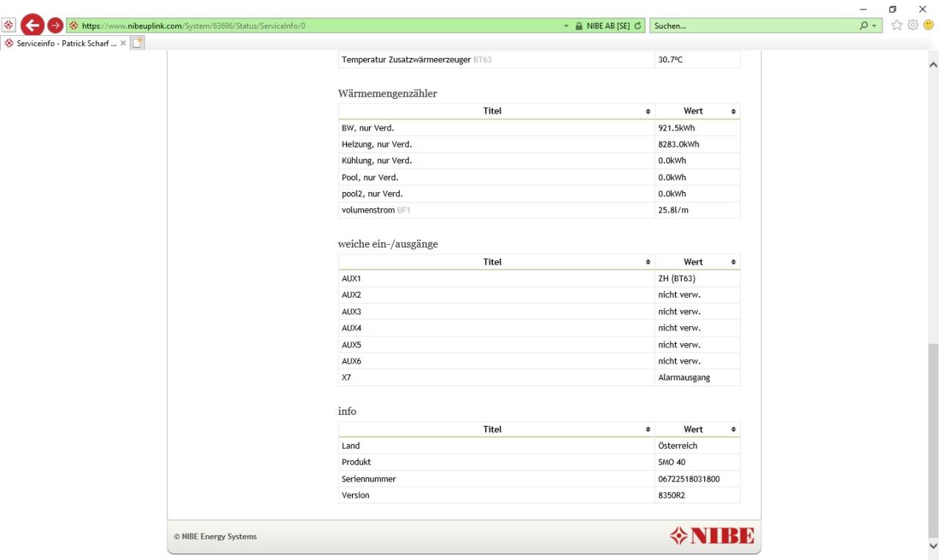Image resolution: width=939 pixels, height=560 pixels.
Task: Click scrollbar up arrow
Action: [932, 65]
